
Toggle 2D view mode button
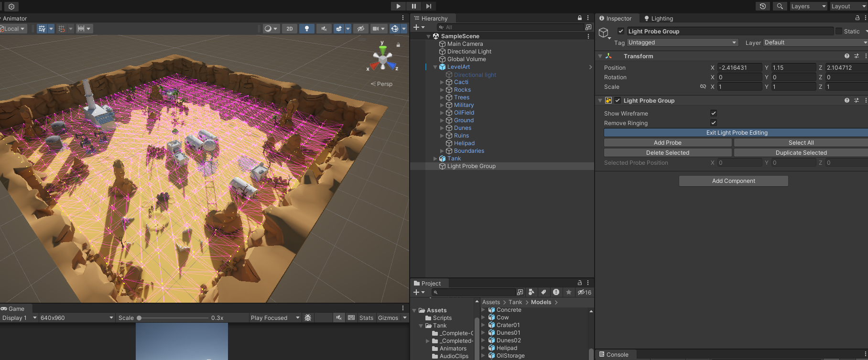click(x=290, y=29)
